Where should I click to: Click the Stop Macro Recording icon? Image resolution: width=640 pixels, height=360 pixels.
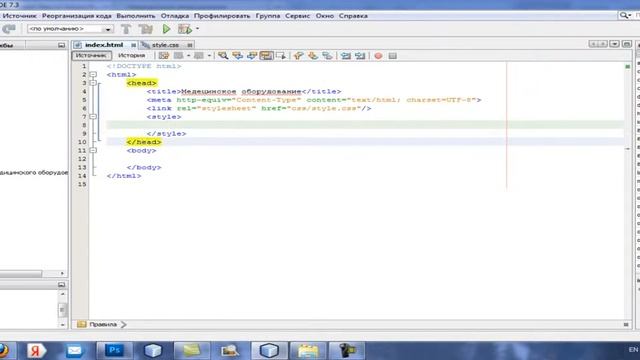393,56
